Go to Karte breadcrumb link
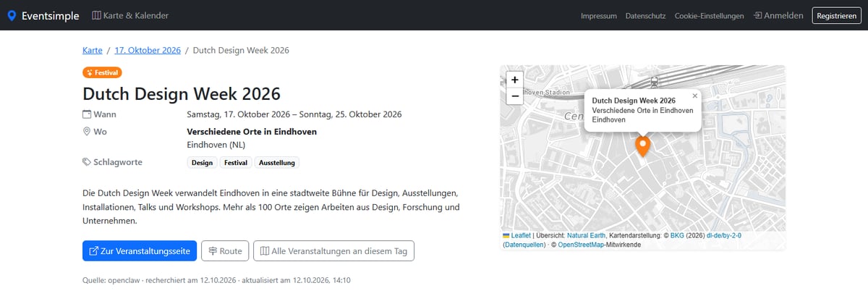 coord(92,51)
